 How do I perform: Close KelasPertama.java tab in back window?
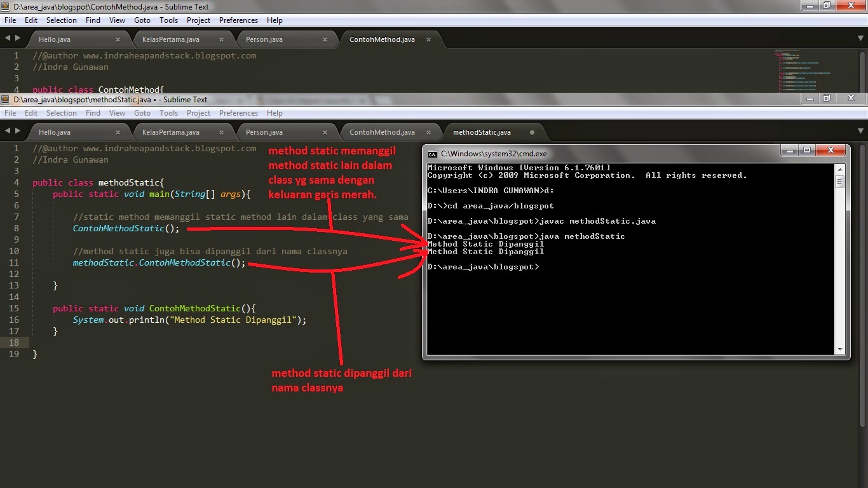tap(221, 39)
